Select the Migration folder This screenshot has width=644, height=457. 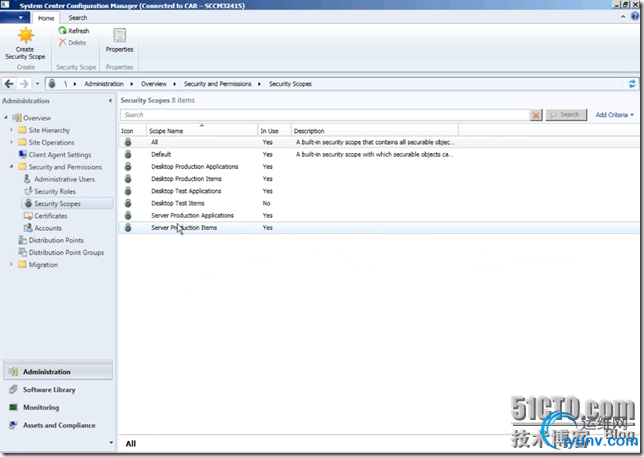click(x=38, y=264)
